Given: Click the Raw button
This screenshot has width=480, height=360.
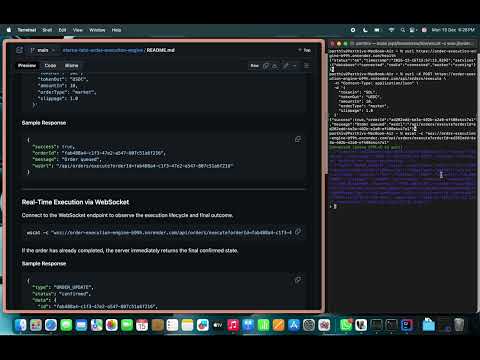Looking at the screenshot, I should 255,66.
